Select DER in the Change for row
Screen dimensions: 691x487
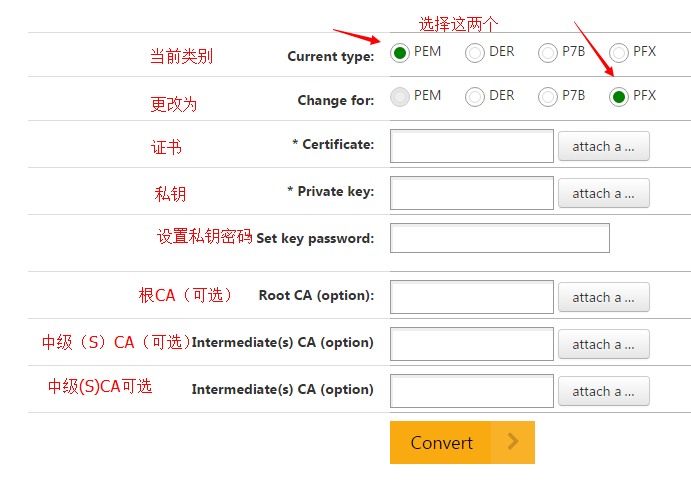(475, 97)
